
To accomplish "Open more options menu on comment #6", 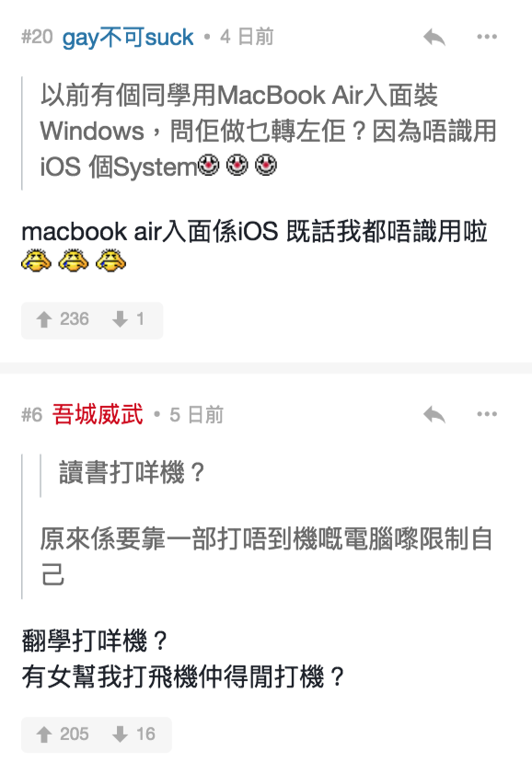I will (x=487, y=413).
